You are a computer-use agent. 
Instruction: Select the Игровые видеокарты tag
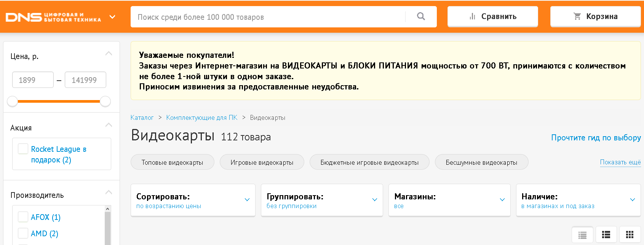[262, 162]
